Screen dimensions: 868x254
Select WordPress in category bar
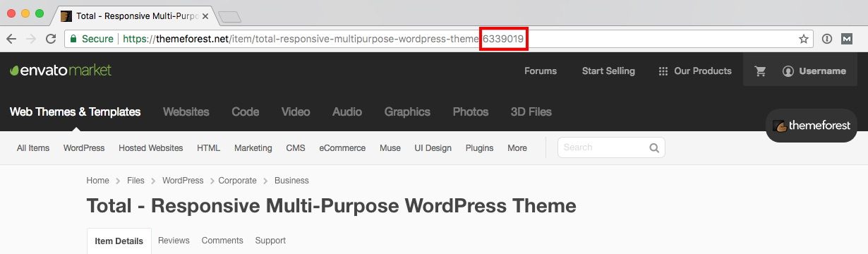pyautogui.click(x=84, y=148)
